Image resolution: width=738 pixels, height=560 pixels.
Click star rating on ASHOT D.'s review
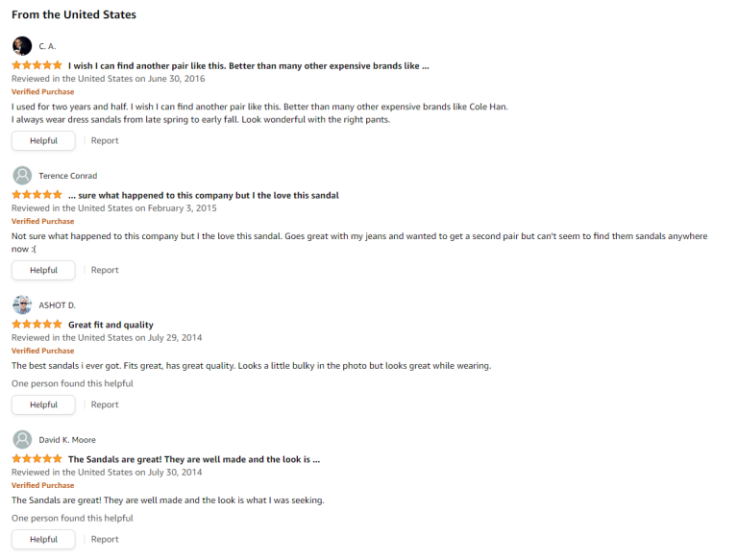[x=37, y=325]
